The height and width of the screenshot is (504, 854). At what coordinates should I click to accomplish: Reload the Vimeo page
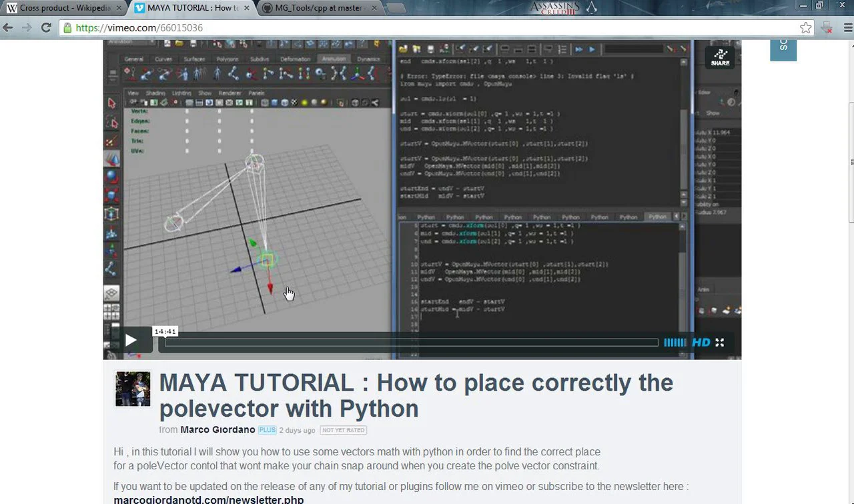46,28
